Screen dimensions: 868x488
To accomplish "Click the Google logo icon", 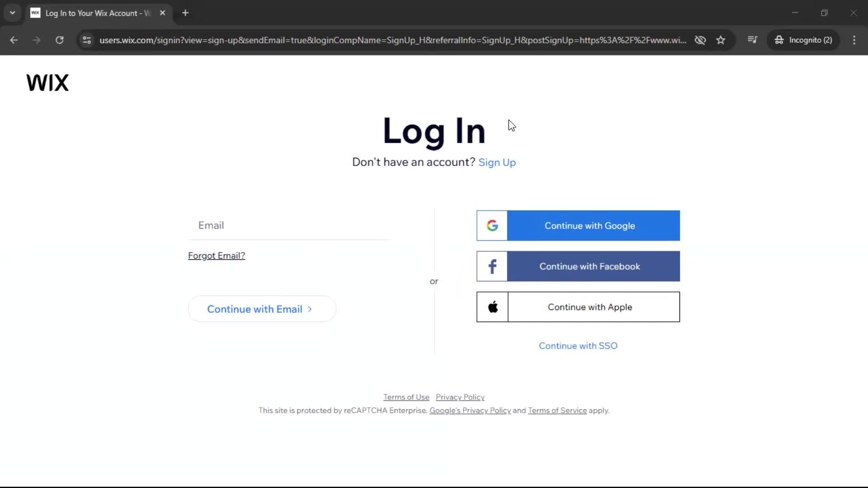I will pos(492,225).
